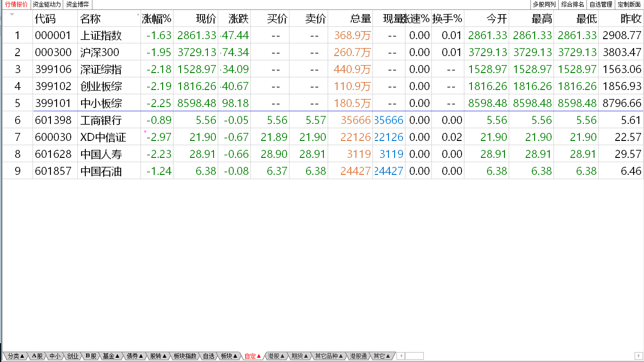Select the 深证综指 row
The image size is (644, 362).
click(x=322, y=69)
